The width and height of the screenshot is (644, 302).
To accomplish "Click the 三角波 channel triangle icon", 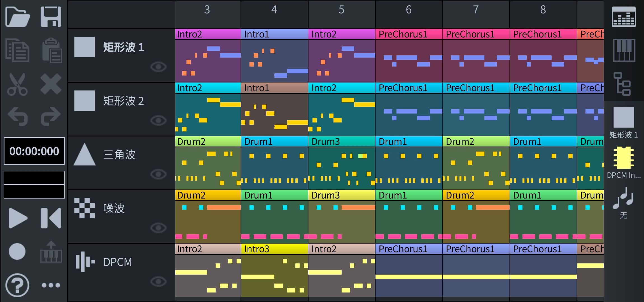I will [x=85, y=154].
